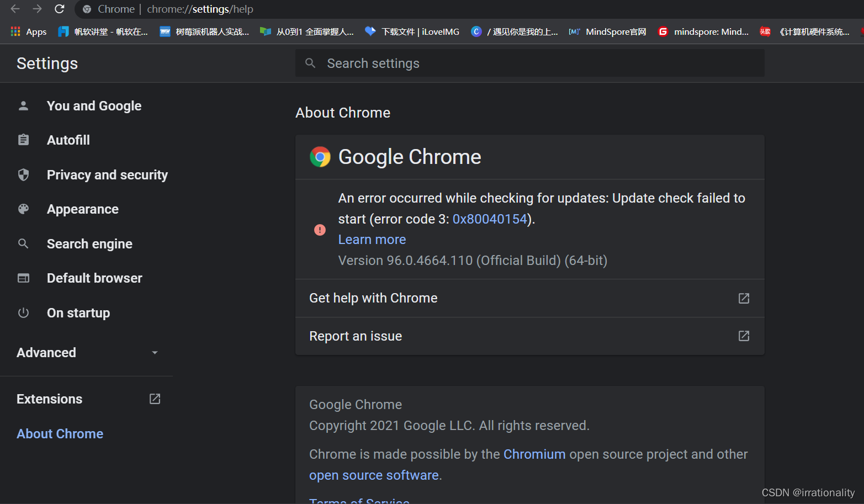Select the Search engine magnifier icon
The width and height of the screenshot is (864, 504).
click(23, 243)
